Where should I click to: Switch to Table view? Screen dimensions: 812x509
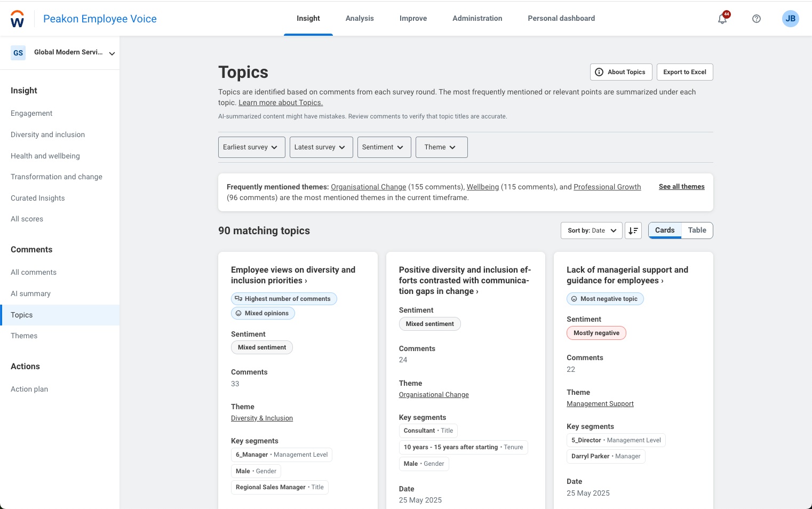pyautogui.click(x=697, y=230)
